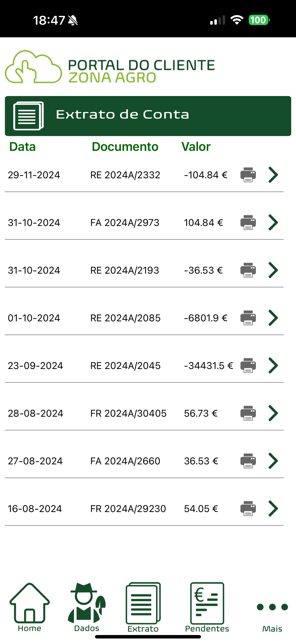The height and width of the screenshot is (644, 296).
Task: Print invoice FA 2024A/2973
Action: tap(248, 223)
